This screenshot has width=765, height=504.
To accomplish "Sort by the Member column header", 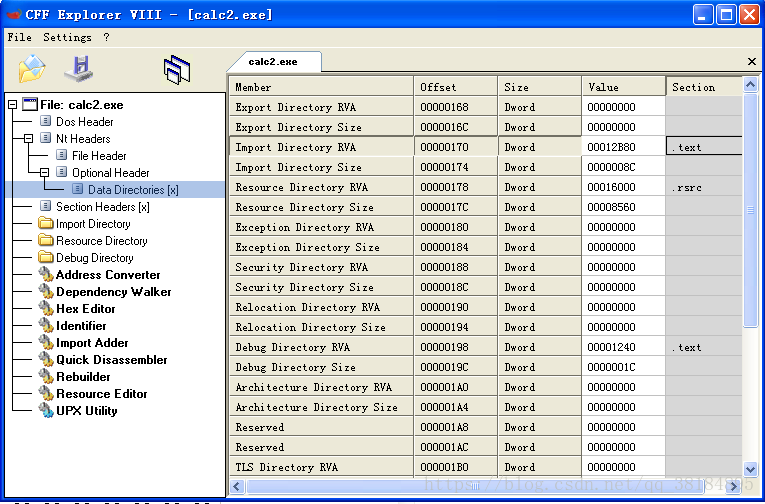I will click(321, 87).
